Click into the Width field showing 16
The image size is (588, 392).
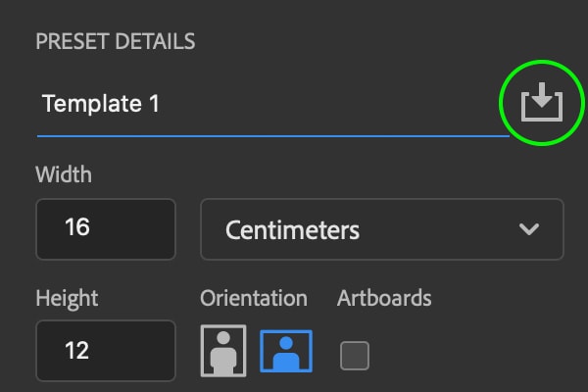[106, 229]
